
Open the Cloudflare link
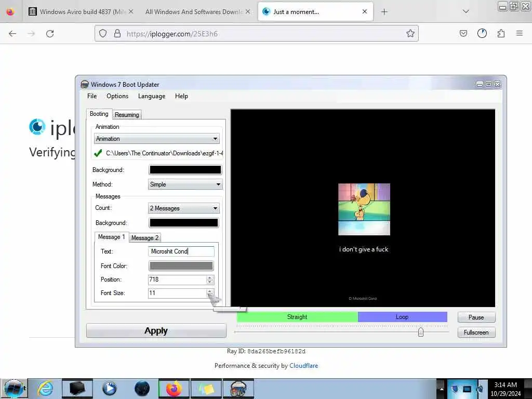(303, 366)
